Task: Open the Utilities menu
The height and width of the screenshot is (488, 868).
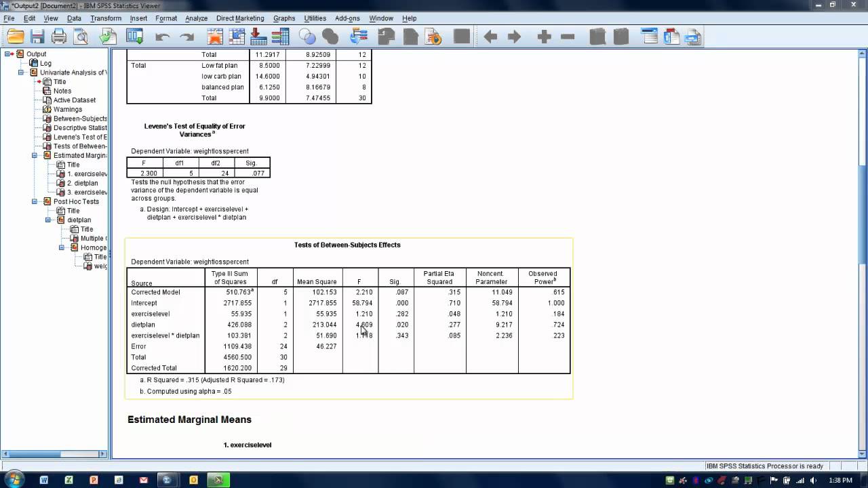Action: tap(315, 18)
